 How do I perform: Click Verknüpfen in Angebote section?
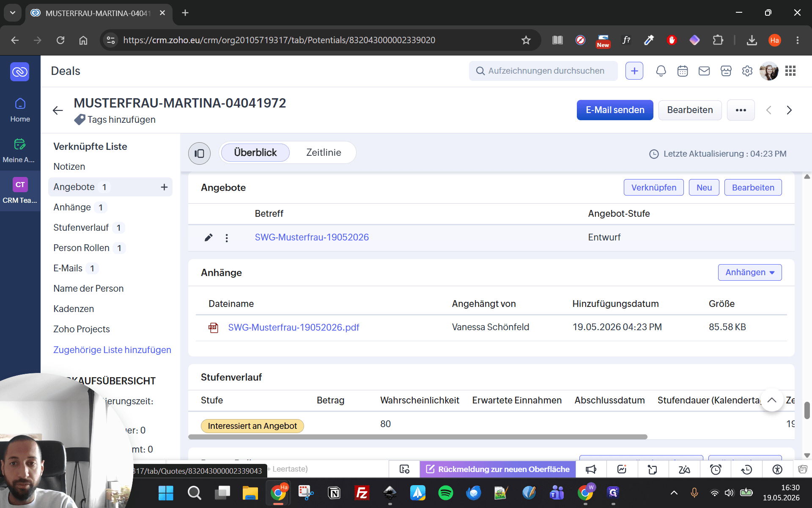[654, 188]
